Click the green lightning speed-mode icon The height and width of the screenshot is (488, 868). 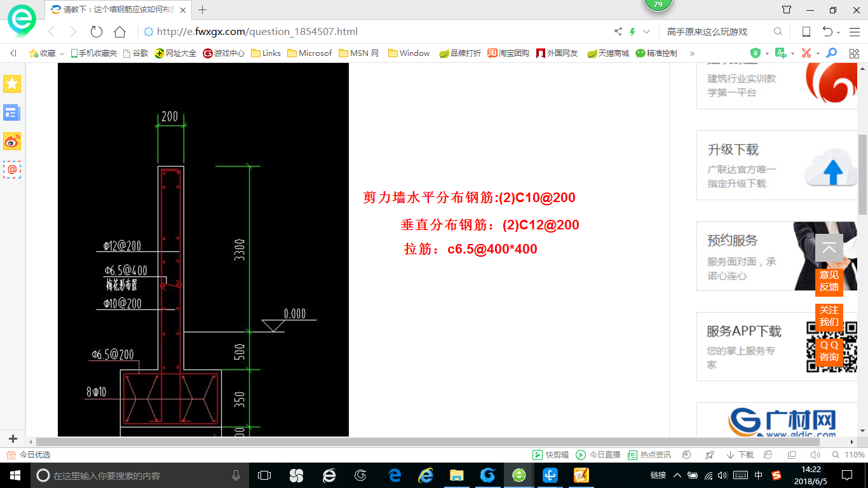633,32
